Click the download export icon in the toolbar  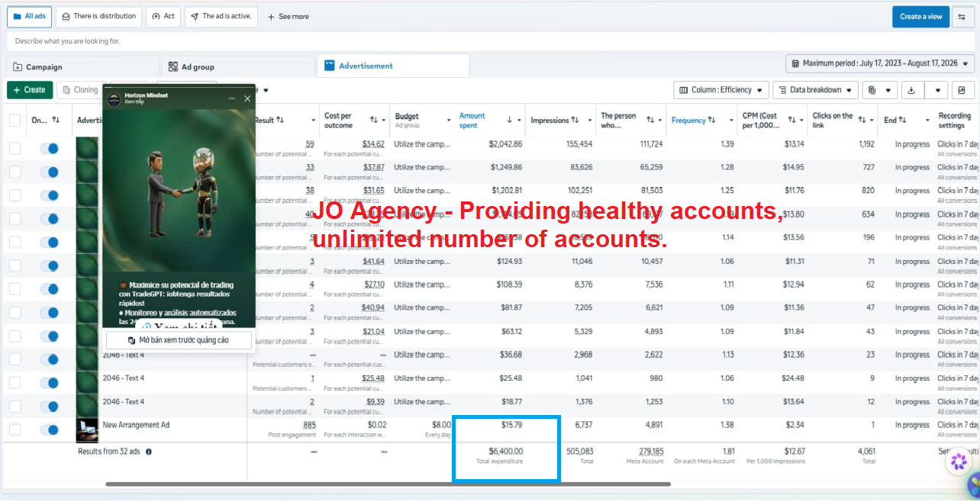[911, 90]
